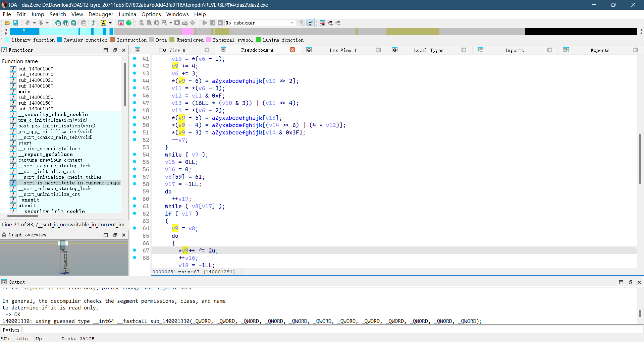The width and height of the screenshot is (644, 342).
Task: Close the Graph overview panel
Action: 124,235
